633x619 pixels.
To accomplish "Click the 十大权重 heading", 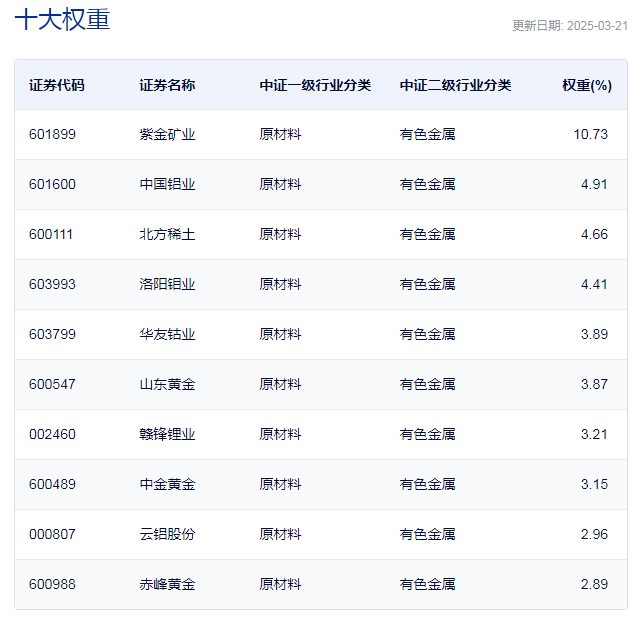I will 62,20.
